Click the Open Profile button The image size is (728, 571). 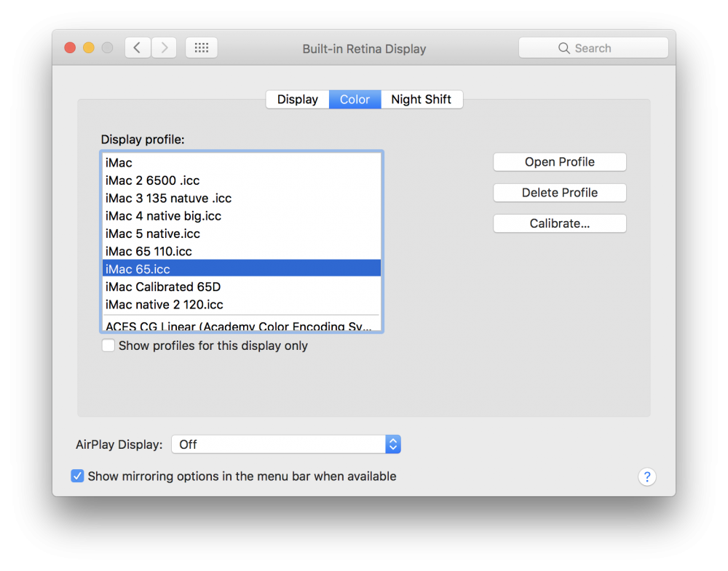560,162
